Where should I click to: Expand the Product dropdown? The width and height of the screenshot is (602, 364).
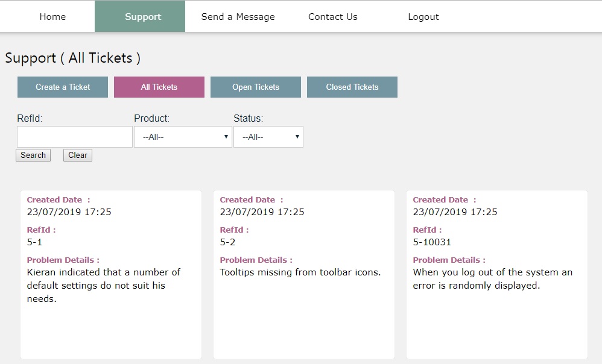[183, 137]
